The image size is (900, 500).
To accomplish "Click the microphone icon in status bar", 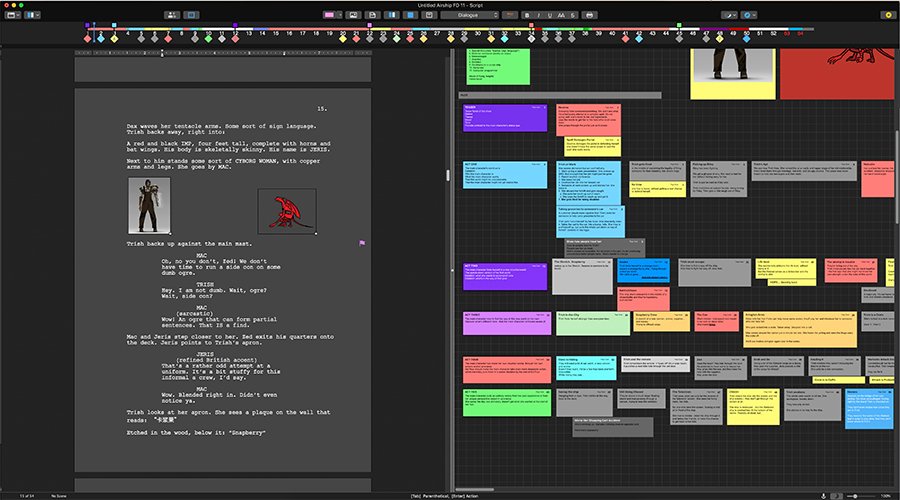I will point(822,495).
